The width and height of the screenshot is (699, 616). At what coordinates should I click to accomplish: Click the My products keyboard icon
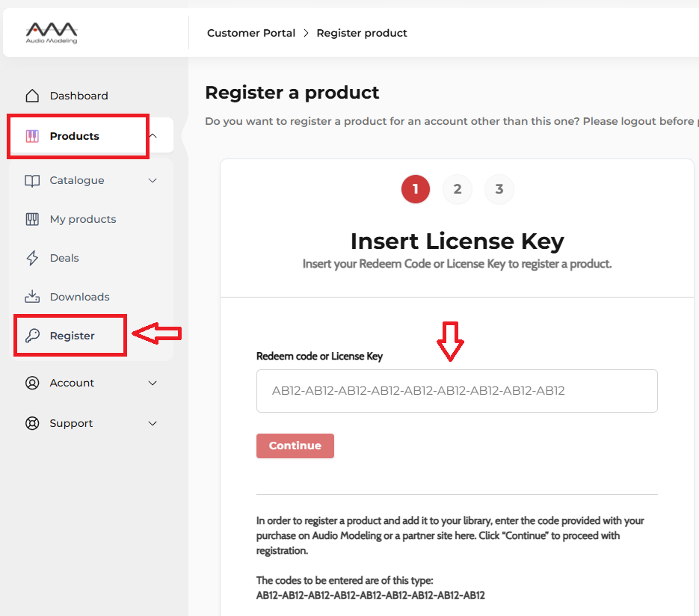coord(32,219)
